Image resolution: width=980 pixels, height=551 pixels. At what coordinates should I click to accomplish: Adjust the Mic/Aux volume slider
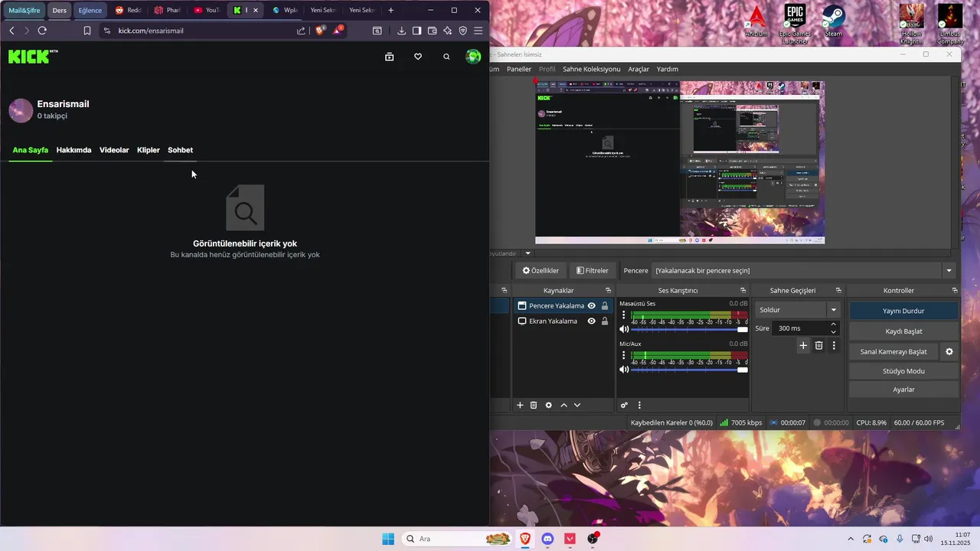click(688, 370)
